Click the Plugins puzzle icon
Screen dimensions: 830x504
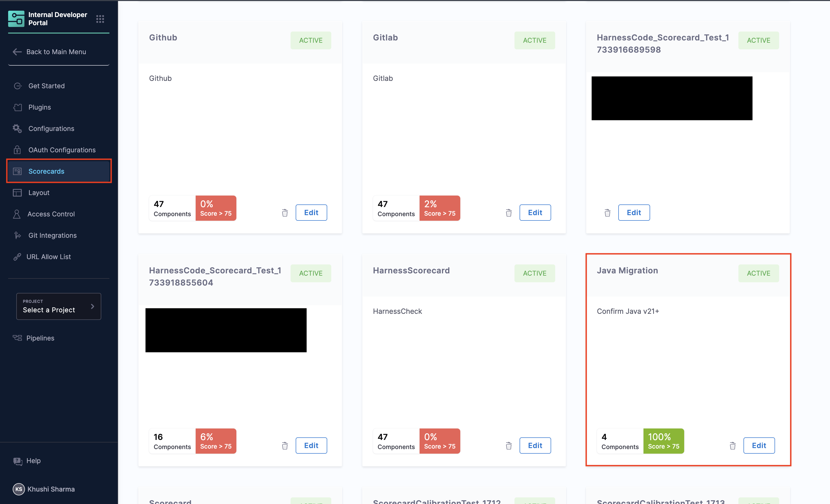pos(18,107)
